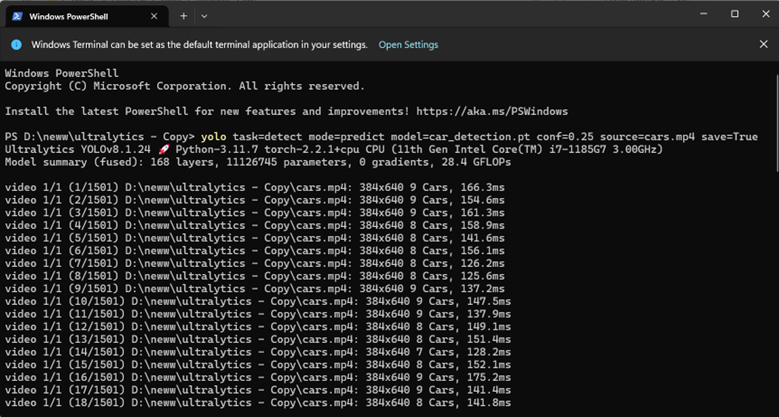
Task: Close the Windows PowerShell tab
Action: (x=154, y=16)
